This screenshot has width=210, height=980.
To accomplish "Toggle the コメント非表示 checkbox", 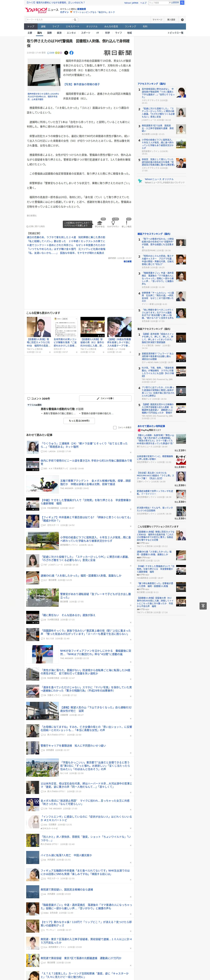I will point(115,428).
